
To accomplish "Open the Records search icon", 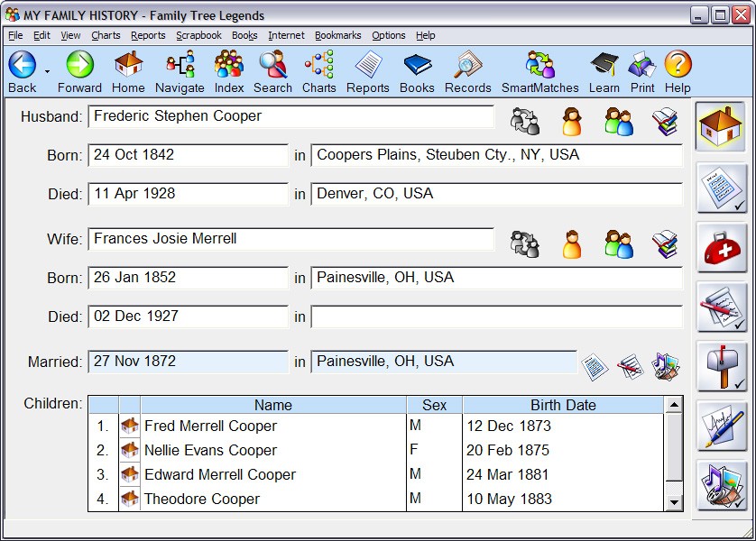I will point(467,64).
